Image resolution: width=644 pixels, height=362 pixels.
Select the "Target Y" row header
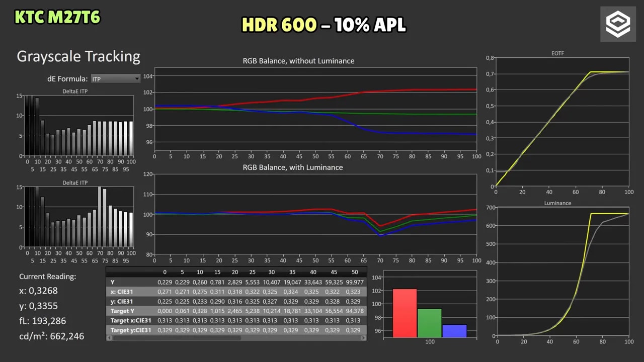123,311
